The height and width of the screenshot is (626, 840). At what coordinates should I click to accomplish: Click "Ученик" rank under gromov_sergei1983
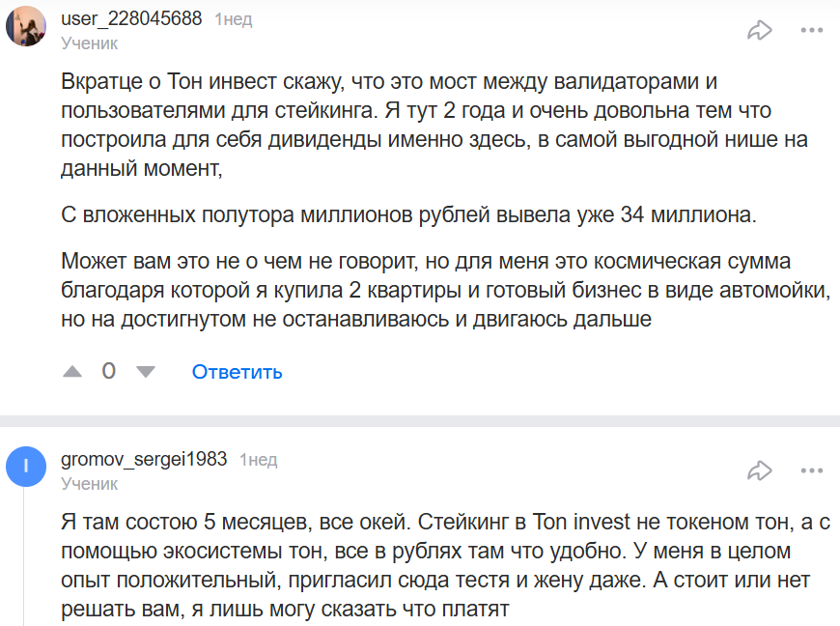pyautogui.click(x=90, y=483)
